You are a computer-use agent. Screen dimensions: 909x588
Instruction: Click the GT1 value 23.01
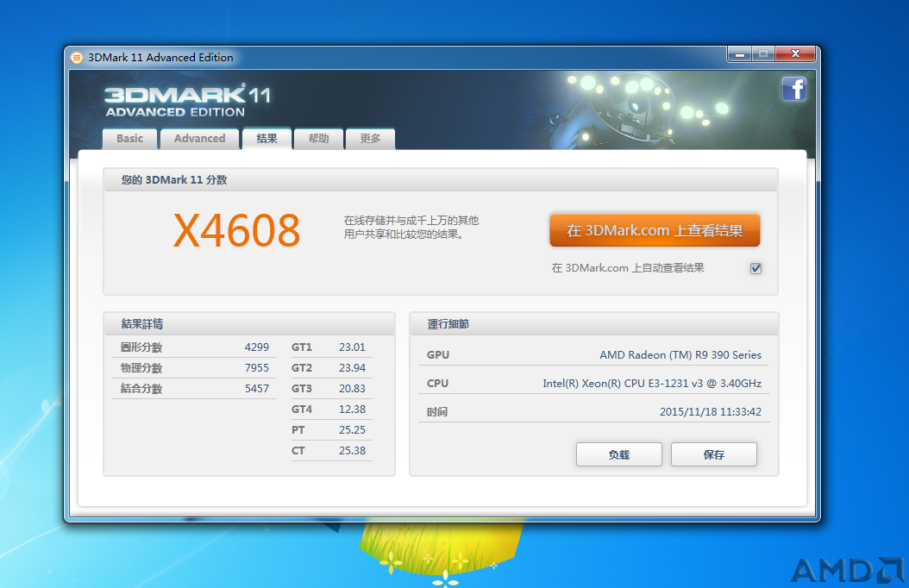tap(352, 347)
